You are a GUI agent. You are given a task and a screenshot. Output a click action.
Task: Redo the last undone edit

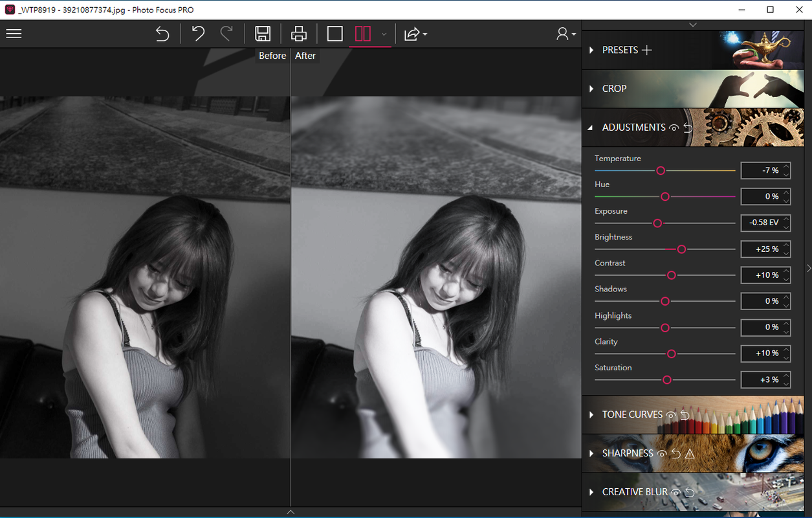click(226, 34)
